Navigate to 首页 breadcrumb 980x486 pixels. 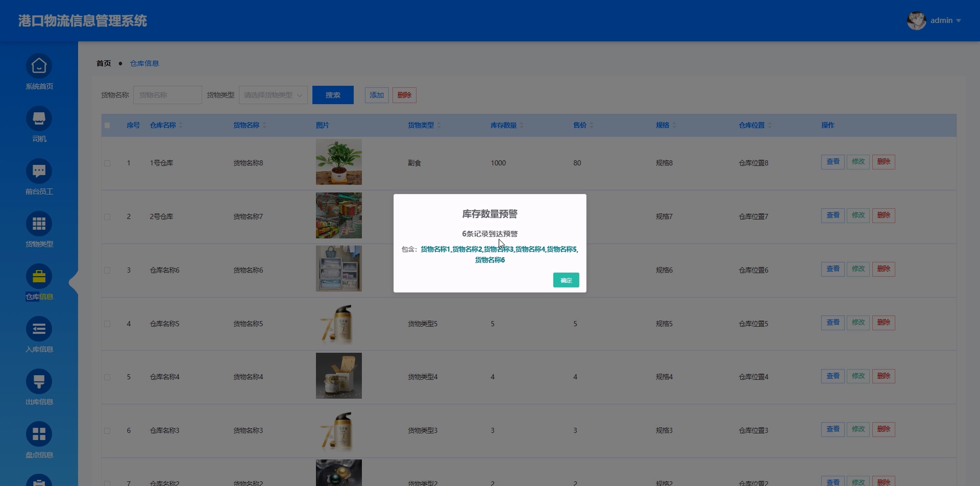click(104, 64)
